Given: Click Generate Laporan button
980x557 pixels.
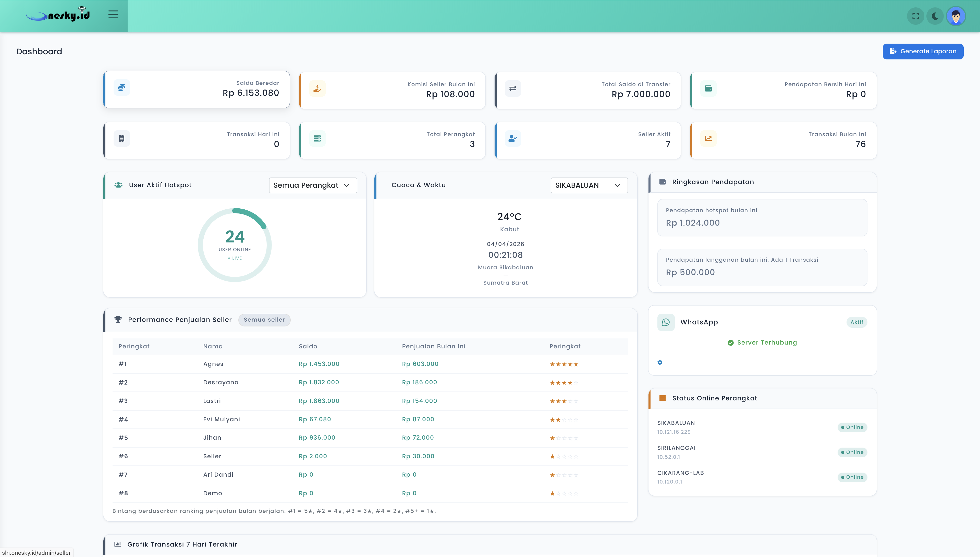Looking at the screenshot, I should [923, 51].
